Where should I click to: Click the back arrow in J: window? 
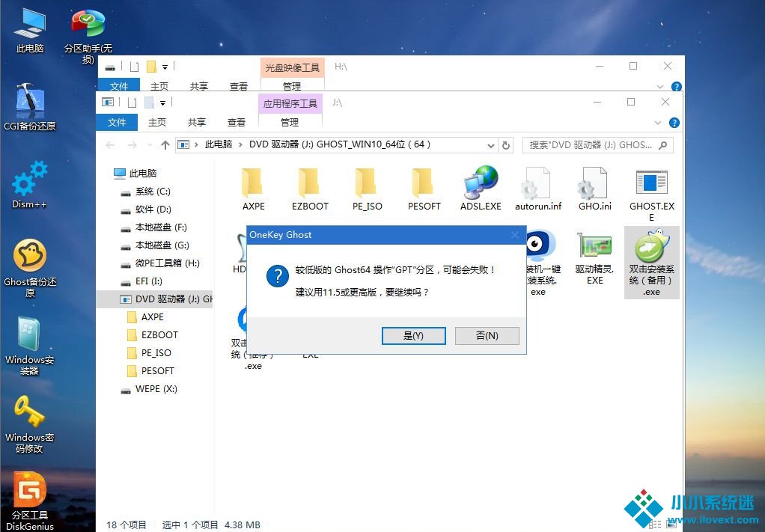click(x=111, y=145)
